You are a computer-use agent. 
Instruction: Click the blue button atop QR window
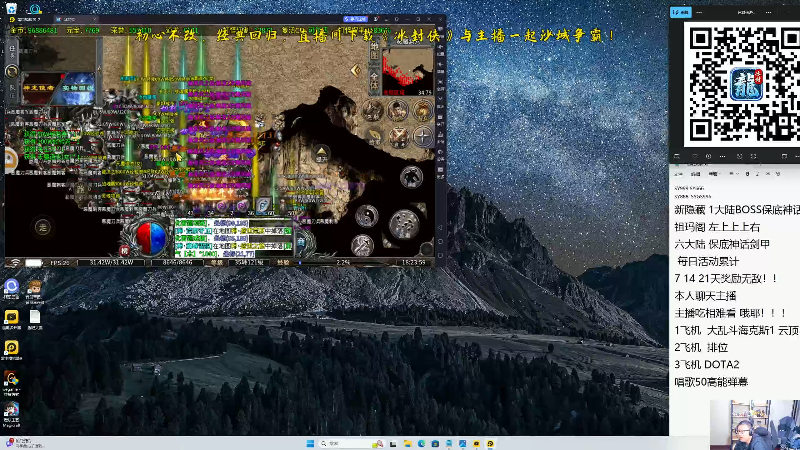coord(681,12)
